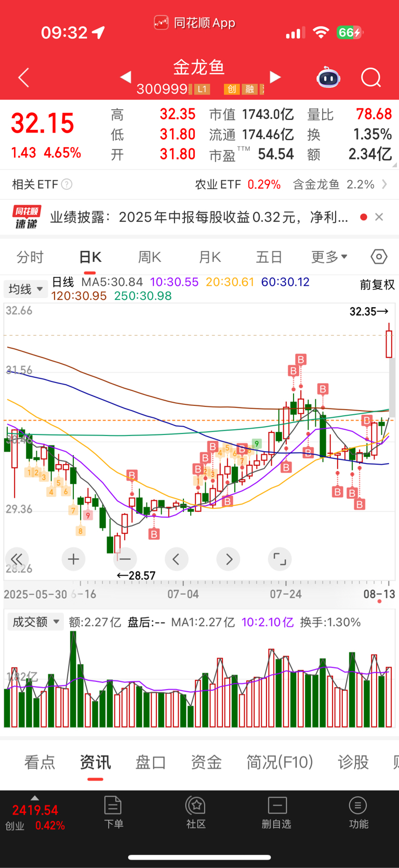Open the 社区 community icon
The image size is (399, 868).
click(196, 812)
